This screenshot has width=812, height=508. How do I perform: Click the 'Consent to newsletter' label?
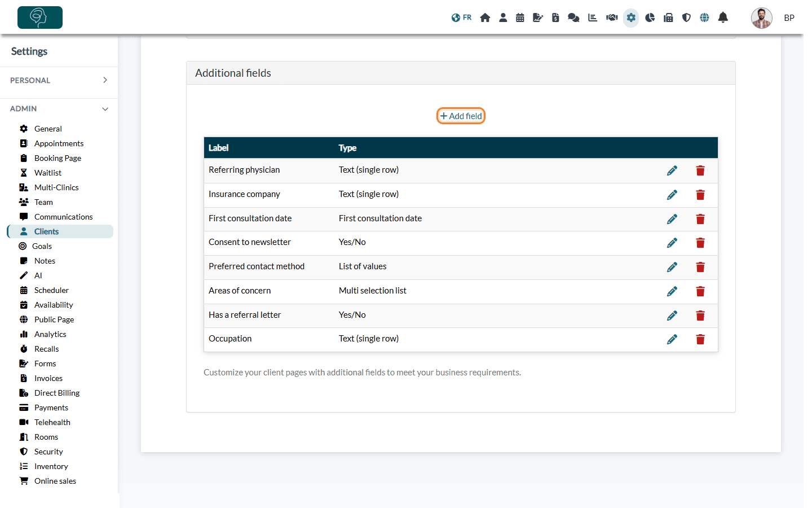250,242
